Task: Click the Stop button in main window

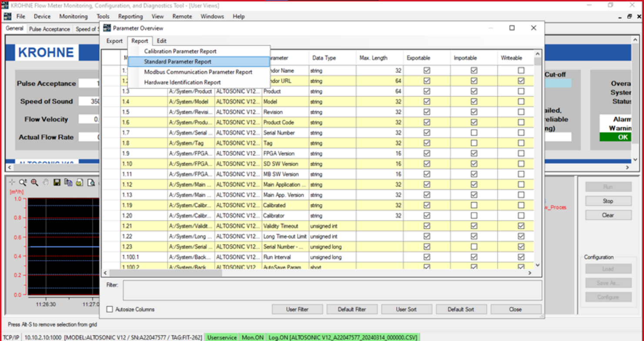Action: pos(608,201)
